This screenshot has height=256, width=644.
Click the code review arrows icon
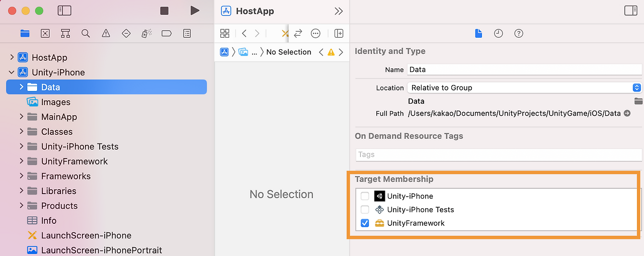298,33
